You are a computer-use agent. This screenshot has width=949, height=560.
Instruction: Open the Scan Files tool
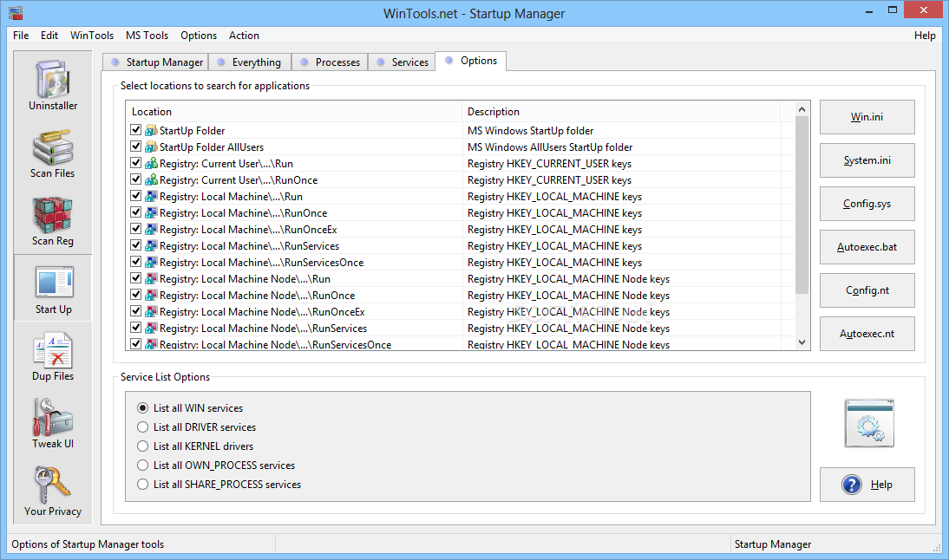click(x=53, y=153)
